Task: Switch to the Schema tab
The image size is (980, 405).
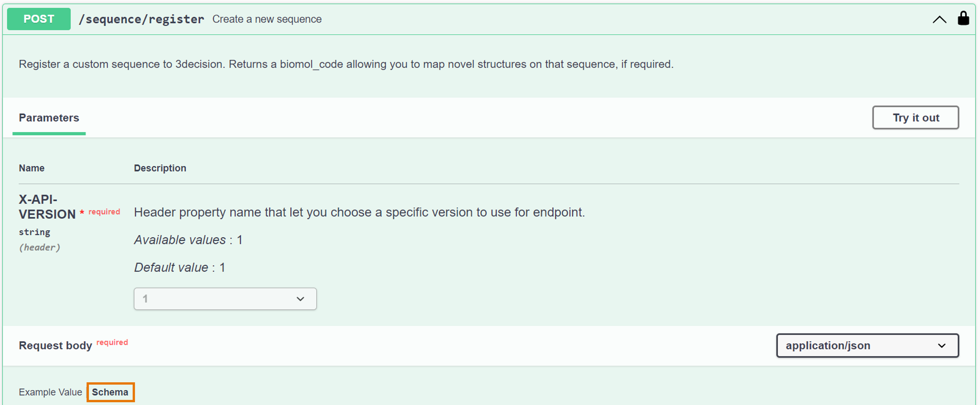Action: (x=110, y=392)
